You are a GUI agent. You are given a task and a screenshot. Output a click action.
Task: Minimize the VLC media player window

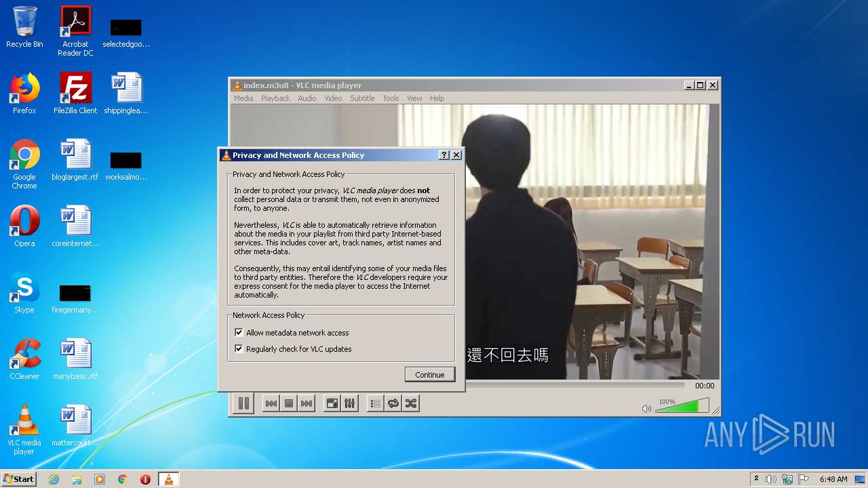(x=689, y=85)
